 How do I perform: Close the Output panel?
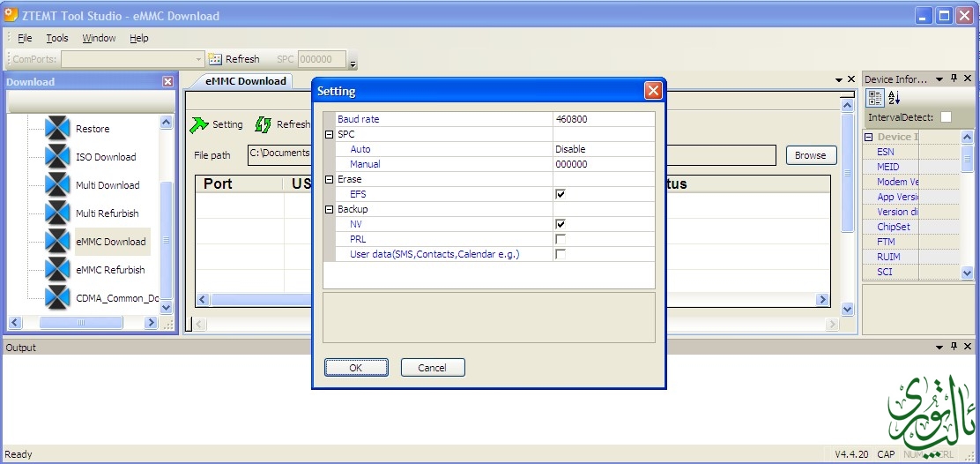(x=968, y=347)
